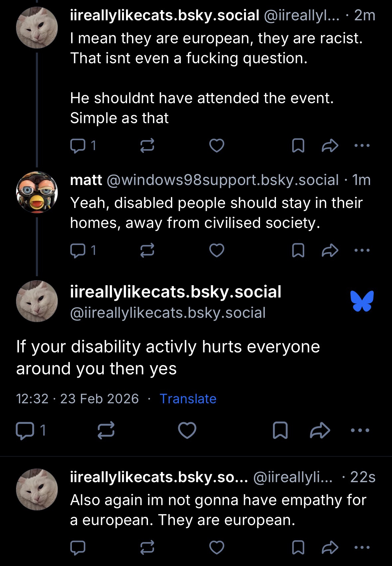Open more options on matt's post
Viewport: 392px width, 566px height.
[362, 250]
